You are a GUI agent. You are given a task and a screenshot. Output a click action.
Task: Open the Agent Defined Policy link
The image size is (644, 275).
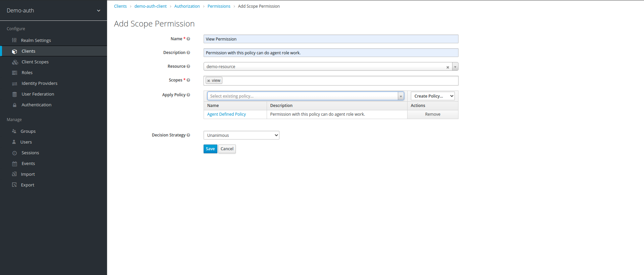click(x=226, y=114)
